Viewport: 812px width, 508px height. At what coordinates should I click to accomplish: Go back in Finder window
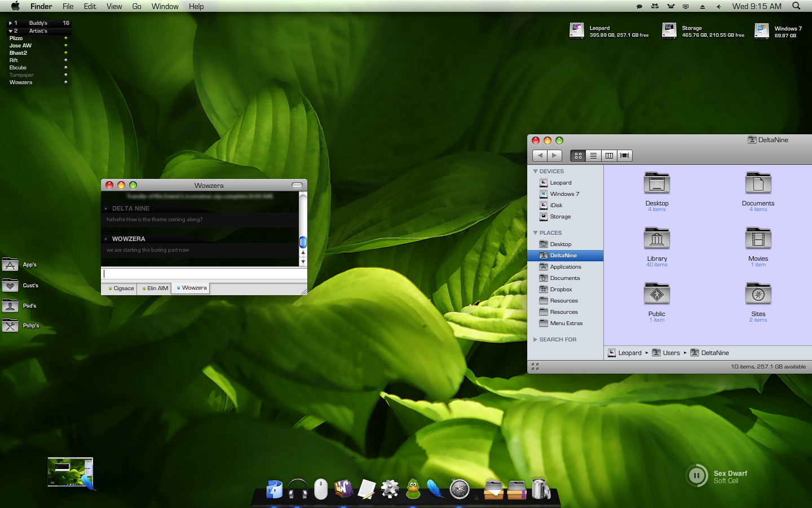[x=540, y=156]
